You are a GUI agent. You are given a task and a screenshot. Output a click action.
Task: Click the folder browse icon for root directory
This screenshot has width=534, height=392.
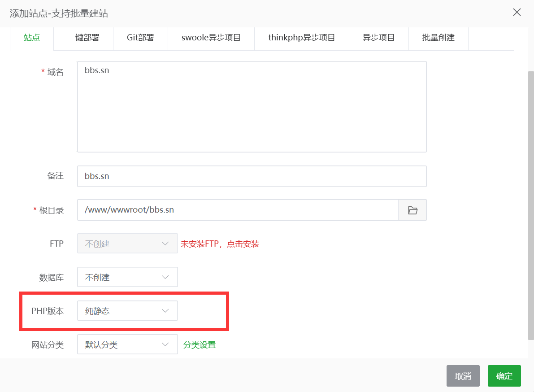412,210
